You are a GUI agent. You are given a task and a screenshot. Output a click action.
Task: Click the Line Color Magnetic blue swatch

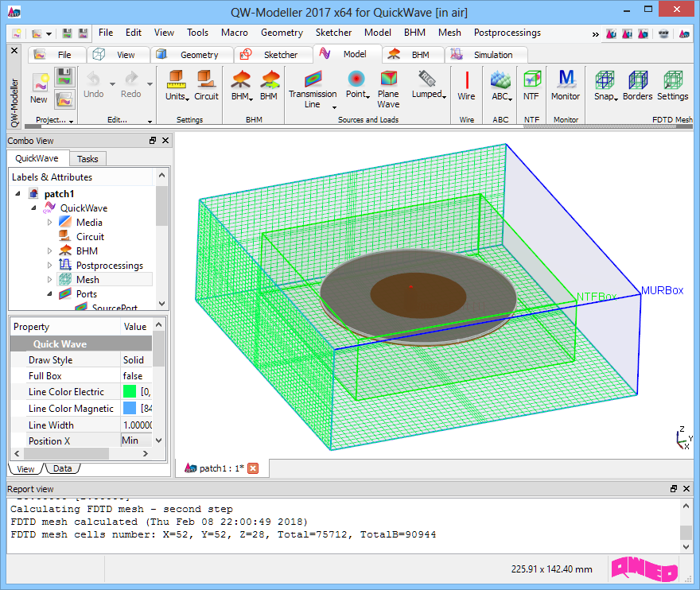tap(130, 409)
